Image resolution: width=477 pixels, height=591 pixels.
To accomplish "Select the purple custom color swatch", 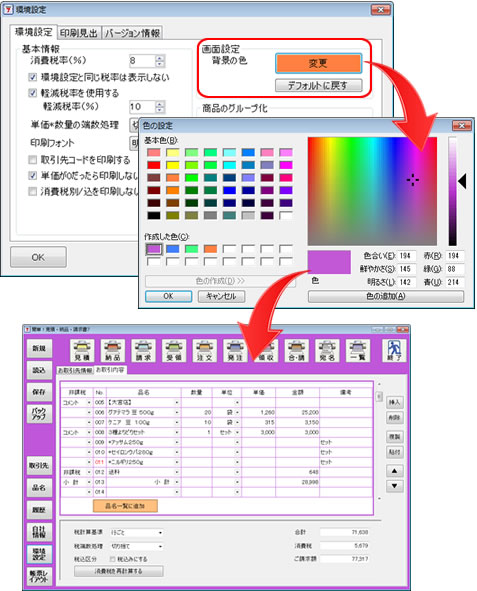I will click(x=154, y=249).
